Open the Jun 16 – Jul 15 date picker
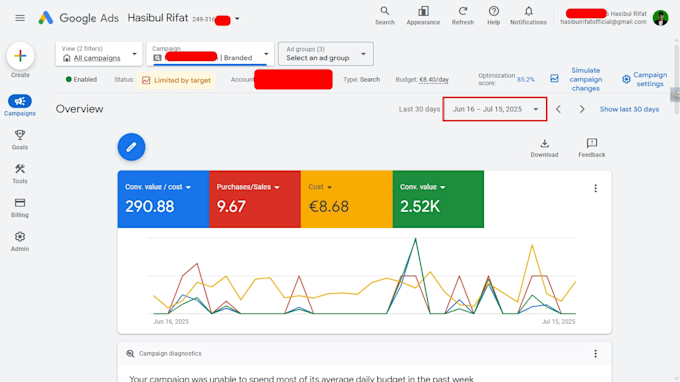680x382 pixels. tap(495, 109)
